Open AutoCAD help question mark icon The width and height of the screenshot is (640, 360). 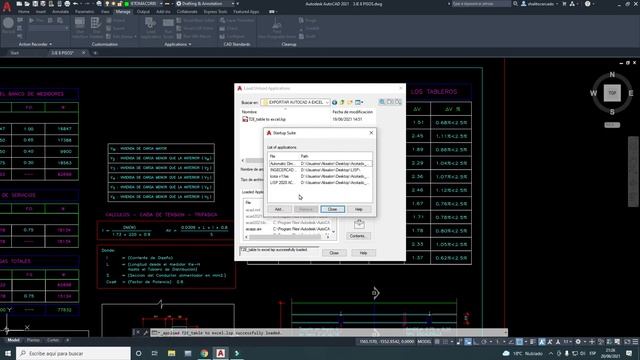pyautogui.click(x=587, y=4)
